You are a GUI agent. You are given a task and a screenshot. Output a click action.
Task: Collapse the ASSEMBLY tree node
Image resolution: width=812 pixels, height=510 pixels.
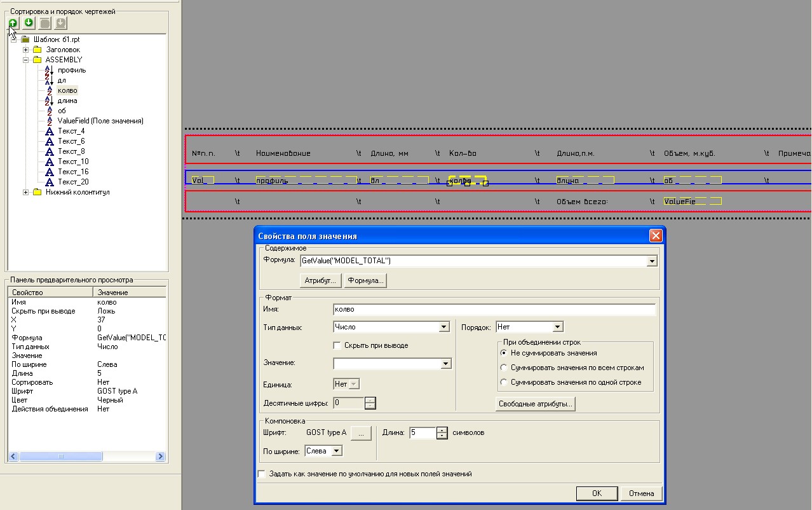coord(26,60)
